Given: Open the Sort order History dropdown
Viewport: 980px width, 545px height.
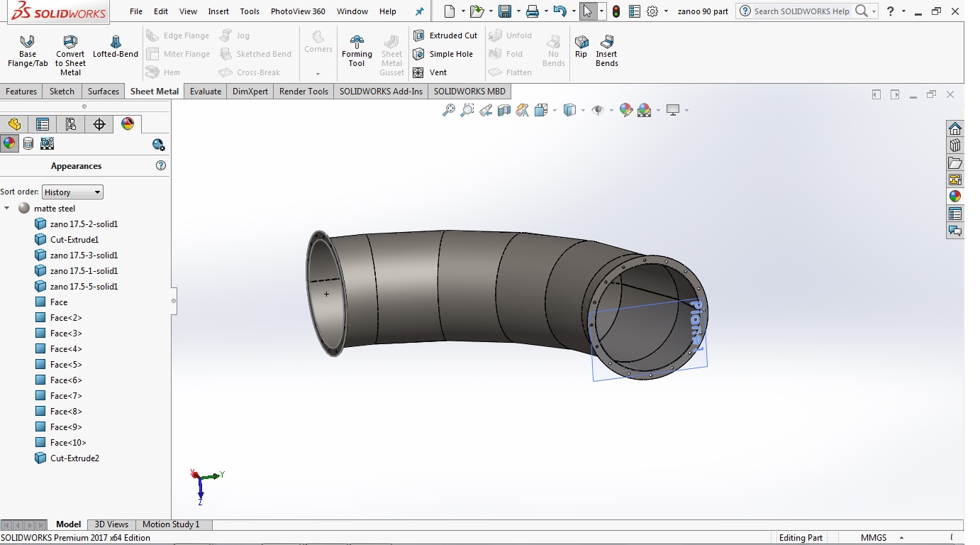Looking at the screenshot, I should click(72, 192).
